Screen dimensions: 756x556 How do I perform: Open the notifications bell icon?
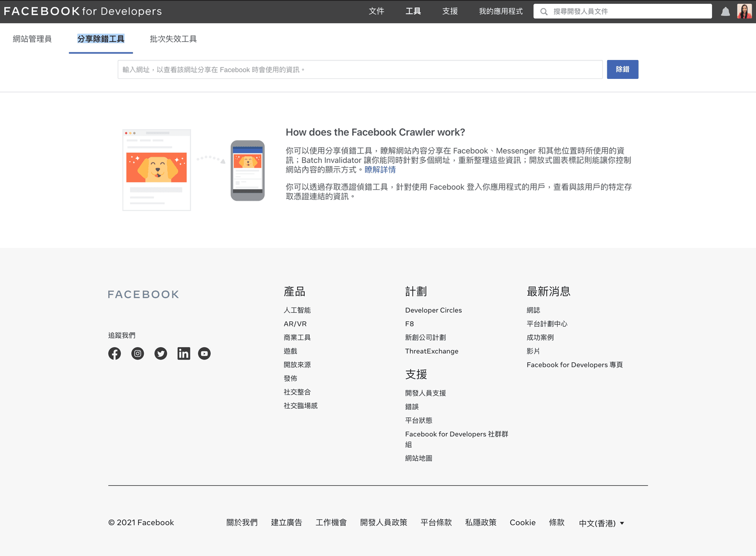point(725,11)
